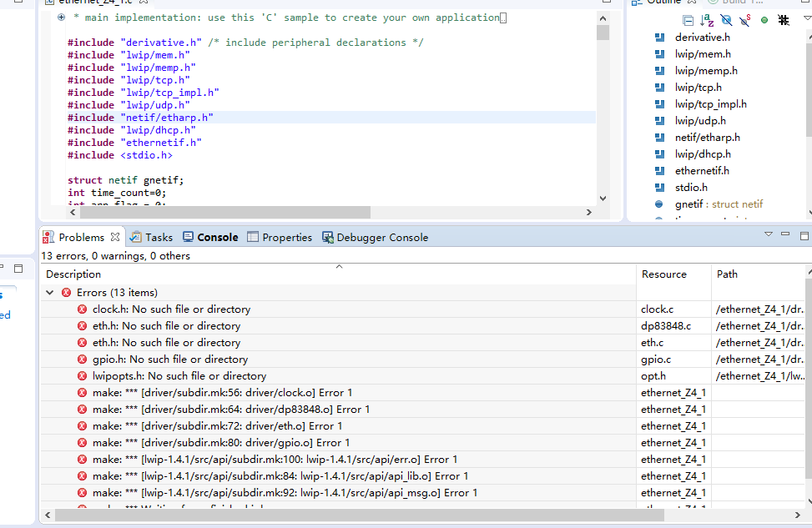Expand the folded comment block in the editor
The image size is (812, 528).
tap(61, 17)
